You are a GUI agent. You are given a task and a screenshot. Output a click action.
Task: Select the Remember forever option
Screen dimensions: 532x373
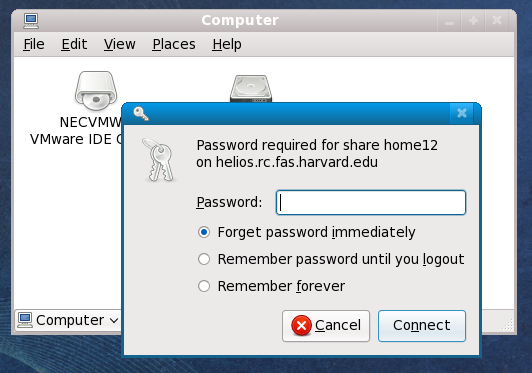coord(204,286)
